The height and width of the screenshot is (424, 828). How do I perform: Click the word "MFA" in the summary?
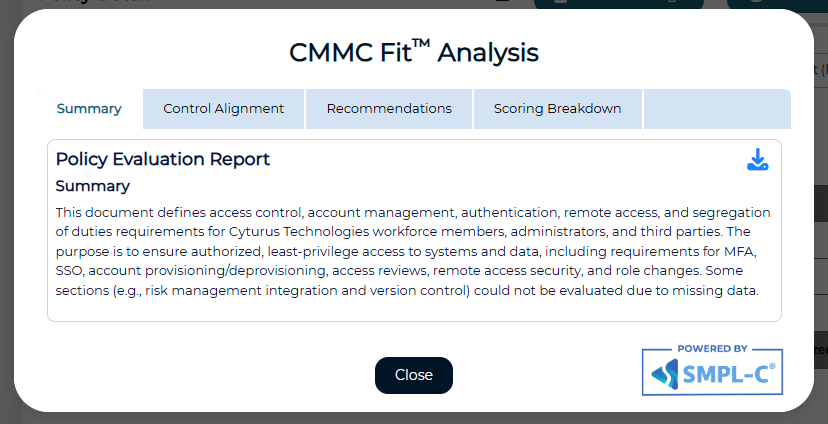click(x=755, y=252)
